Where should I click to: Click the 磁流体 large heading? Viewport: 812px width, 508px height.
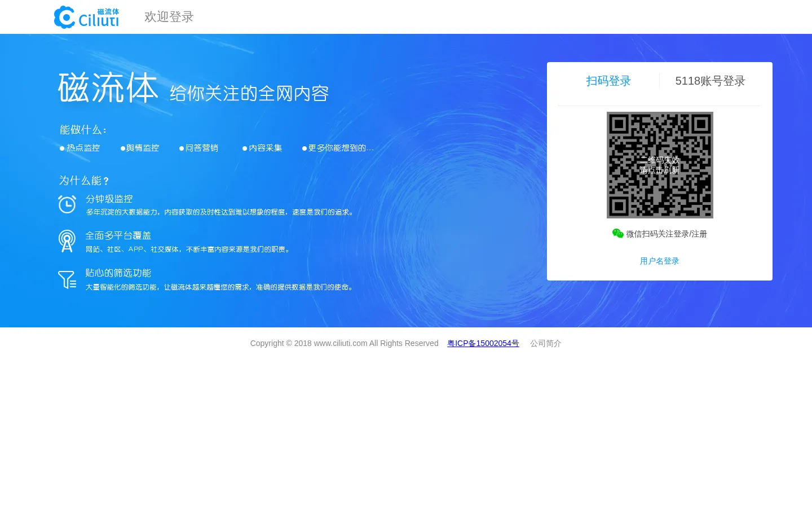[108, 87]
